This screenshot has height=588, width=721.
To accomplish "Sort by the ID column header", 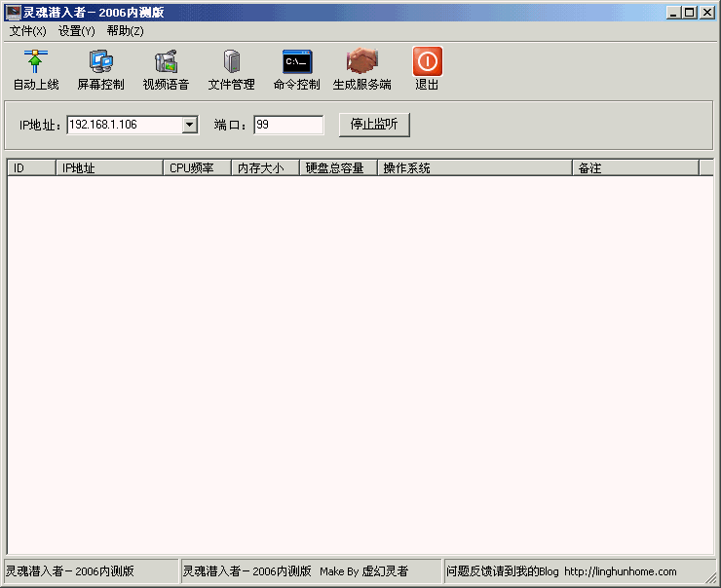I will coord(31,168).
